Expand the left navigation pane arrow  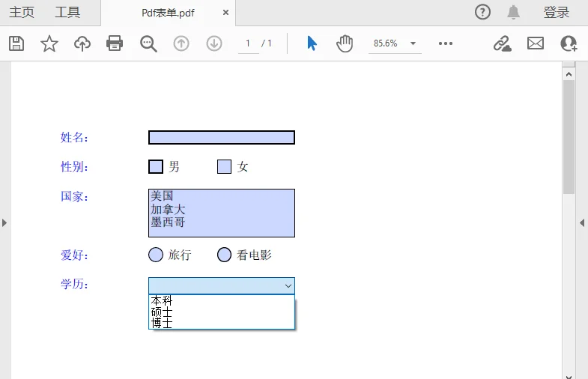[x=4, y=222]
